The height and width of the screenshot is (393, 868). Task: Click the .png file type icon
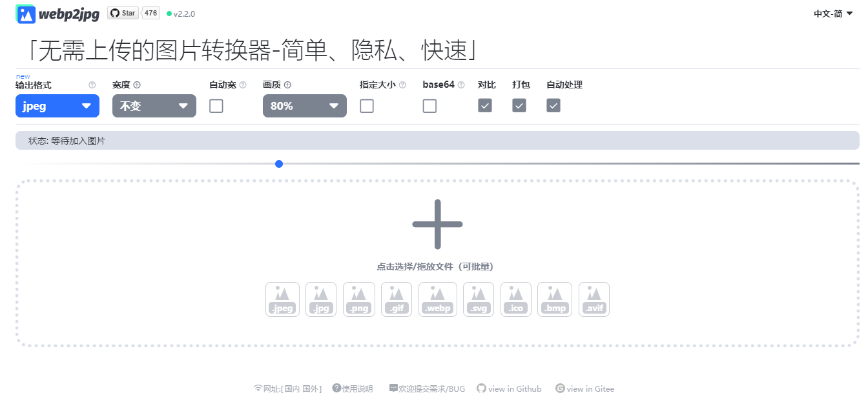pos(358,299)
